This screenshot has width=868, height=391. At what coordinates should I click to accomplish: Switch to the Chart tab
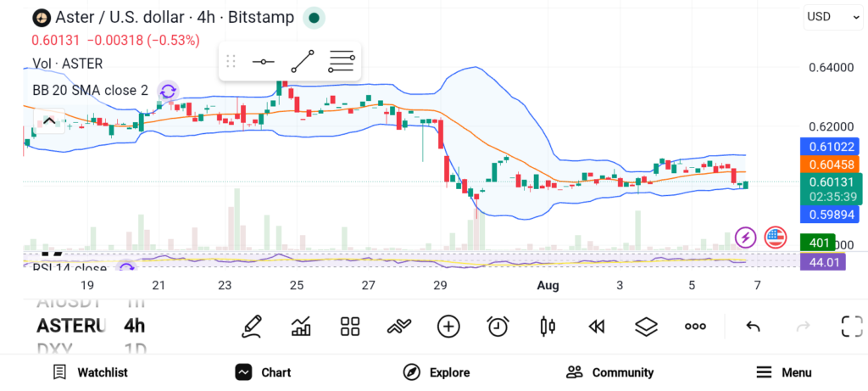click(263, 372)
